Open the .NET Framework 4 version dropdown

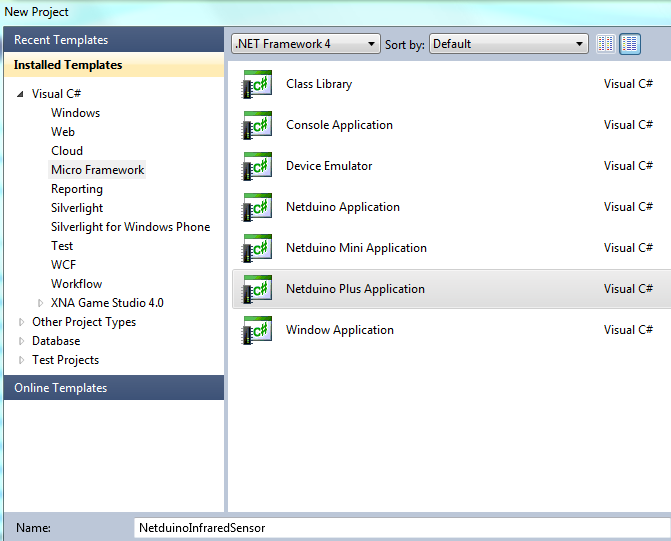pos(306,44)
